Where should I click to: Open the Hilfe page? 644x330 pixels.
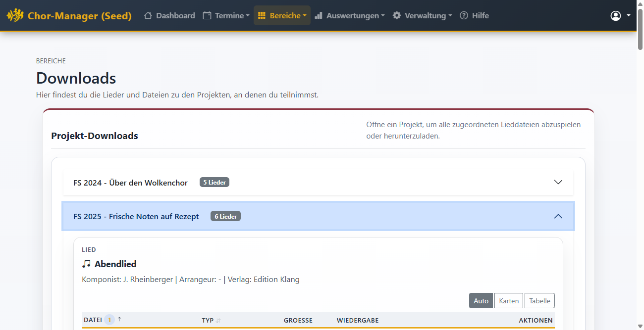click(x=474, y=15)
